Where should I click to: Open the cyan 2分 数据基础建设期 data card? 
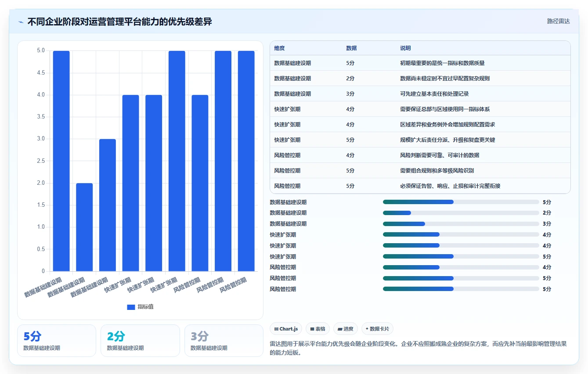[x=140, y=341]
